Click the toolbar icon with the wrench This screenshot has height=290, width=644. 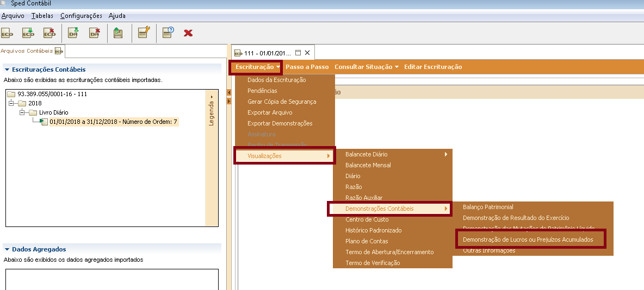(144, 33)
